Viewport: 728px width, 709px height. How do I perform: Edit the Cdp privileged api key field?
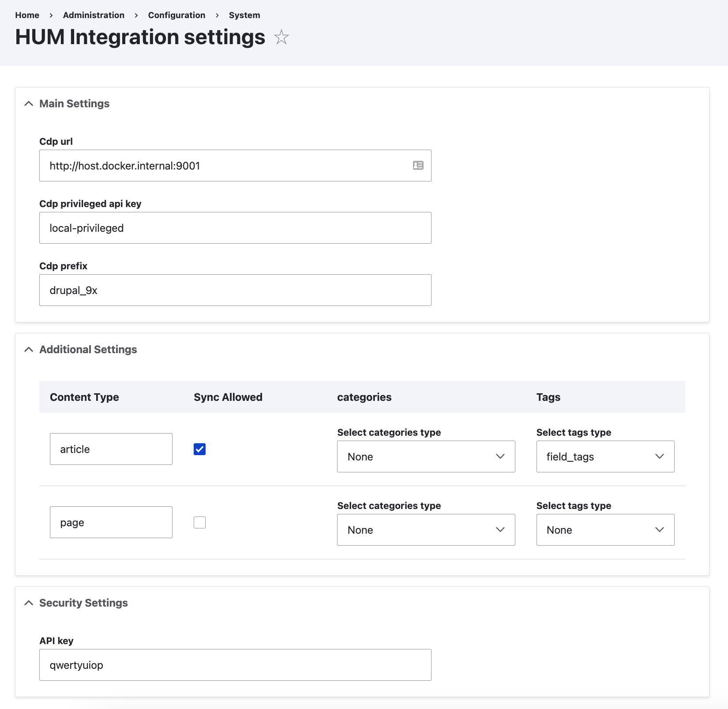(235, 228)
